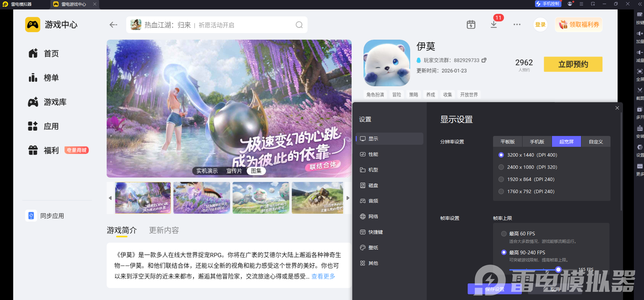Open the 应用 apps section
644x300 pixels.
tap(44, 126)
